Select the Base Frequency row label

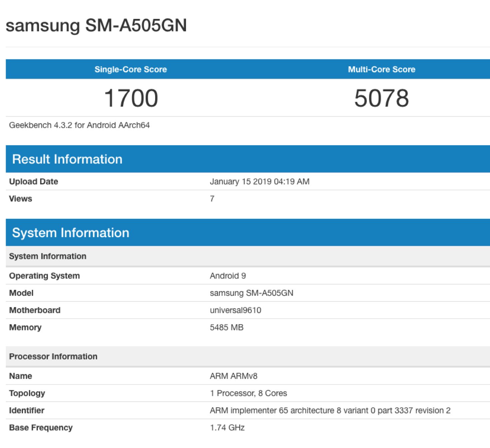coord(41,428)
